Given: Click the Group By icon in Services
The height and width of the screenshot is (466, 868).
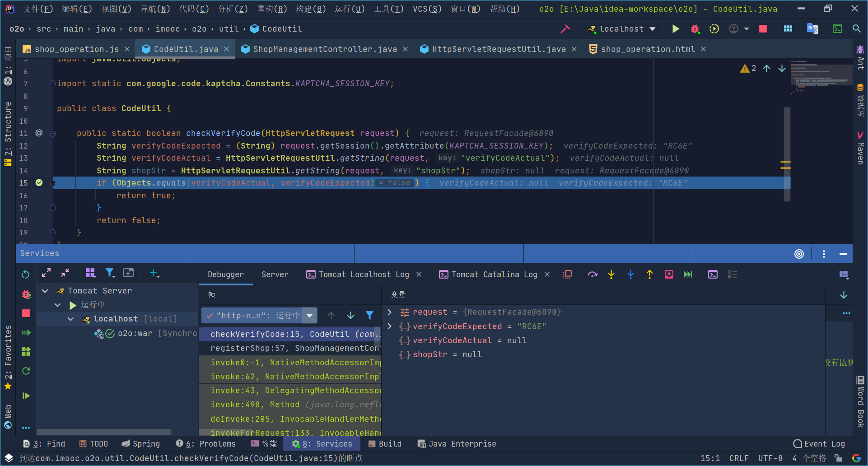Looking at the screenshot, I should click(x=90, y=273).
